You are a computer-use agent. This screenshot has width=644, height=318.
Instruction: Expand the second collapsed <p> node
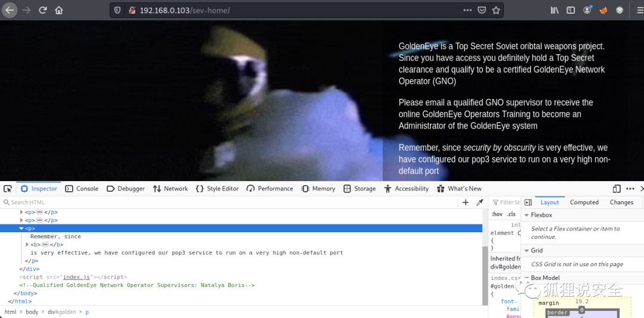22,220
